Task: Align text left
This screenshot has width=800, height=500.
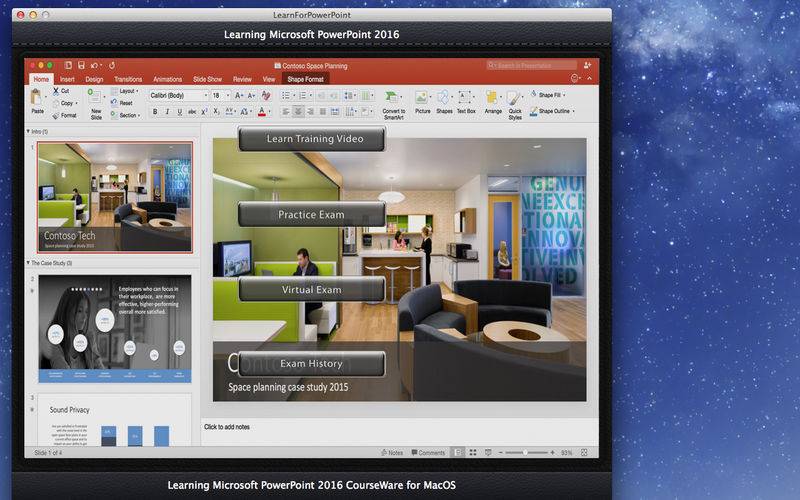Action: pyautogui.click(x=286, y=112)
